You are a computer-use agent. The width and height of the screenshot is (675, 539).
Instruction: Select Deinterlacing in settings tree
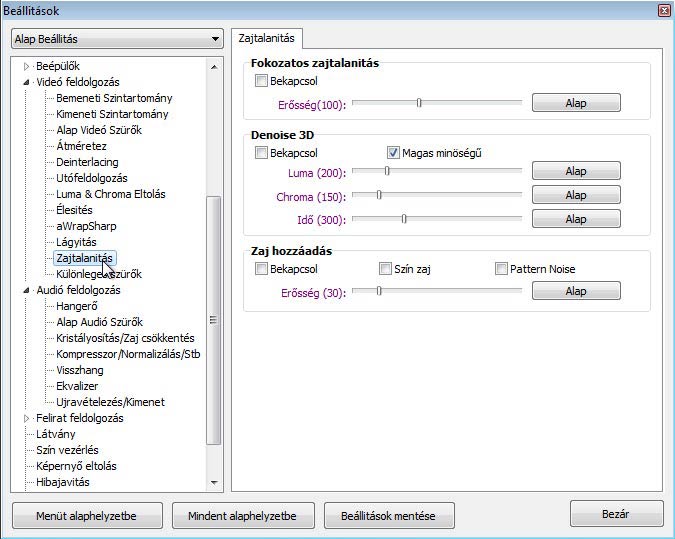87,162
